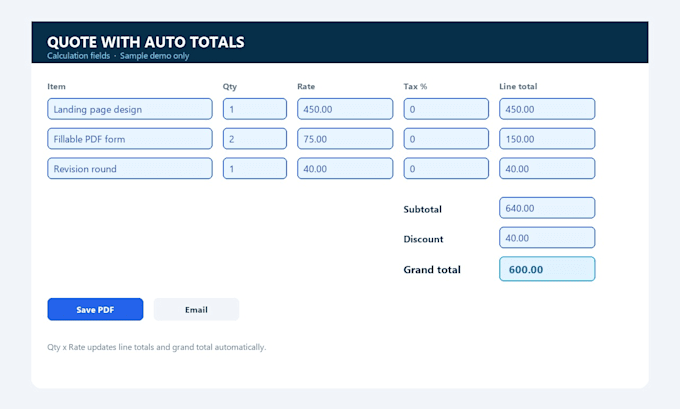Click the 'Tax %' column header
The image size is (680, 409).
tap(415, 86)
